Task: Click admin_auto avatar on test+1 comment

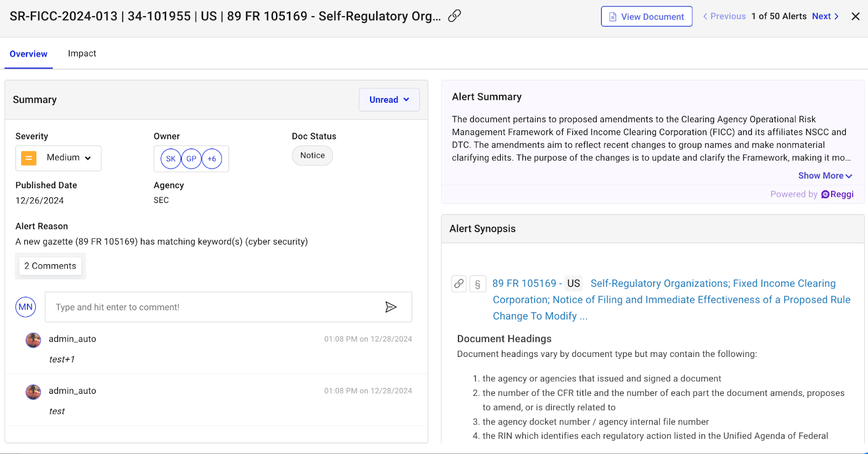Action: (33, 340)
